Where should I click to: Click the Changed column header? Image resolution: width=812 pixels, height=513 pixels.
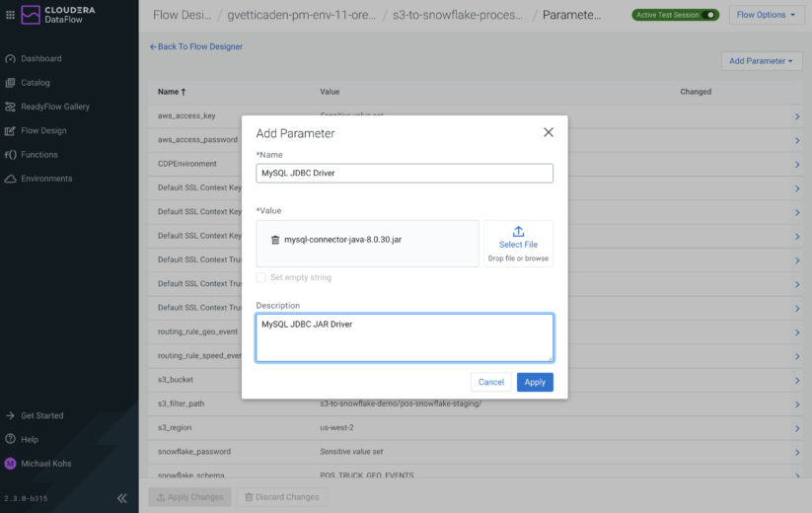point(696,92)
